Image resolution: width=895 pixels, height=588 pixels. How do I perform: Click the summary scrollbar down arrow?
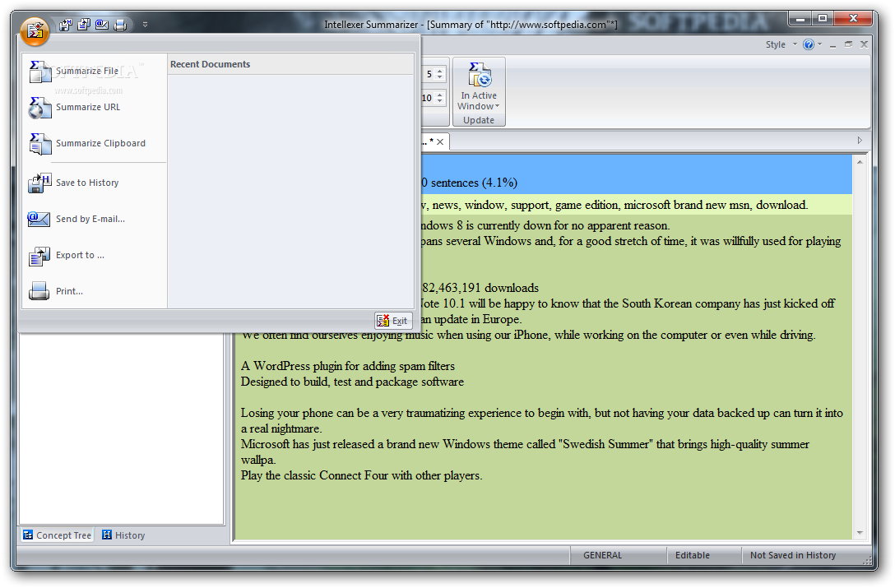pyautogui.click(x=860, y=533)
